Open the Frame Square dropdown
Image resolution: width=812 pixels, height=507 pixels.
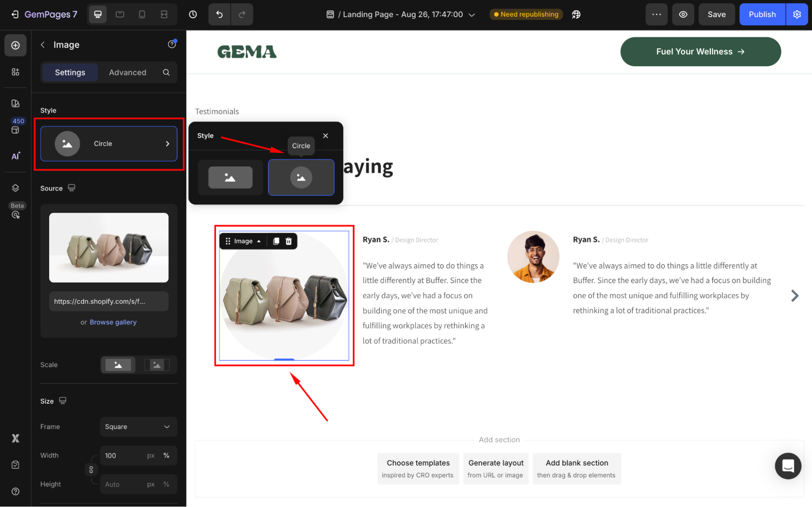tap(138, 427)
